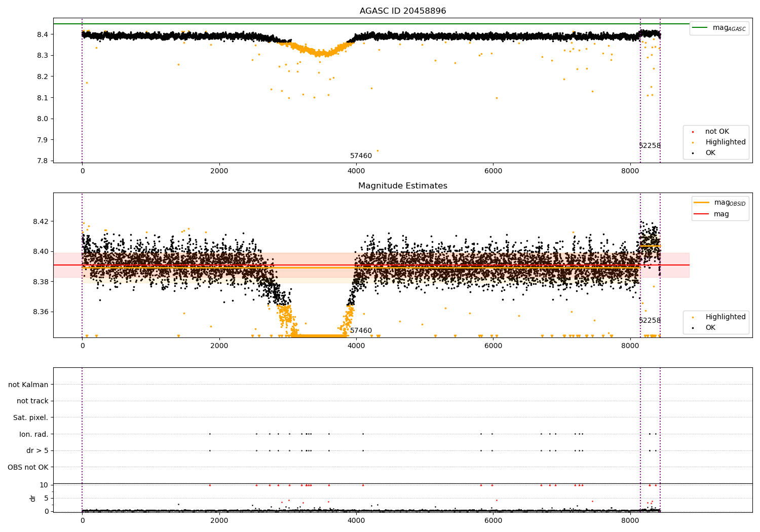Screen dimensions: 760x532
Task: Click the 'dr' axis label of bottom plot
Action: pos(33,498)
